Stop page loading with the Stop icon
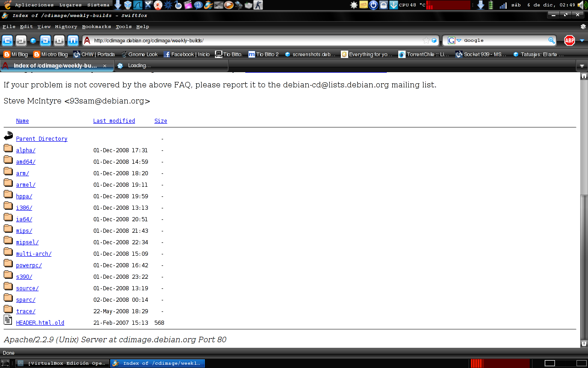This screenshot has height=368, width=588. pos(58,40)
